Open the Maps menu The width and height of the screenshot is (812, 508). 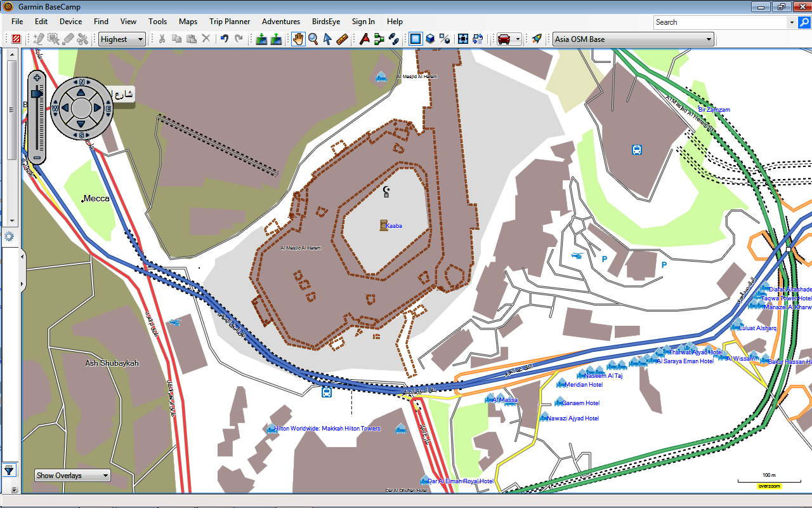point(188,22)
